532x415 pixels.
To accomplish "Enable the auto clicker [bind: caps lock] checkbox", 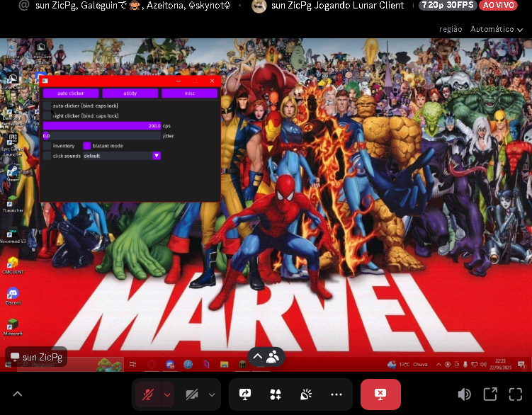I will point(47,106).
